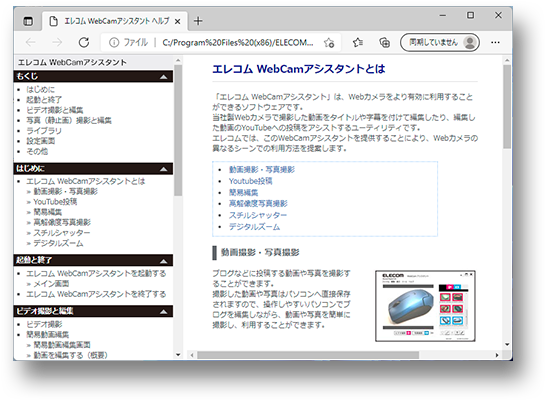This screenshot has height=402, width=547.
Task: Open the Favorites list icon
Action: [358, 43]
